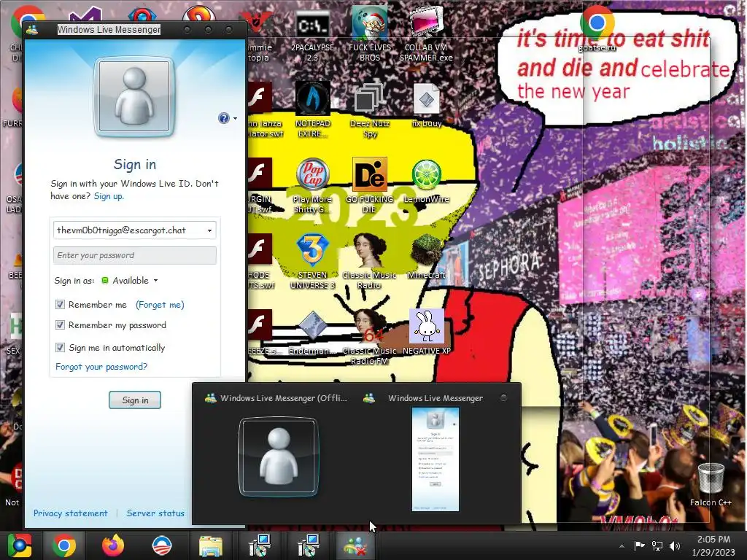Open the Enderman desktop icon
Image resolution: width=747 pixels, height=560 pixels.
click(312, 332)
